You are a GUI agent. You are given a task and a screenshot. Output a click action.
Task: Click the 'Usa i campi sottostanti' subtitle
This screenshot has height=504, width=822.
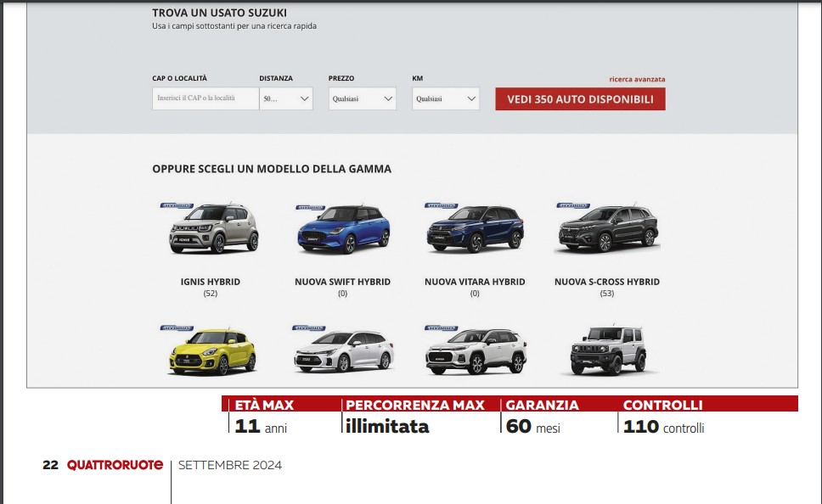234,26
